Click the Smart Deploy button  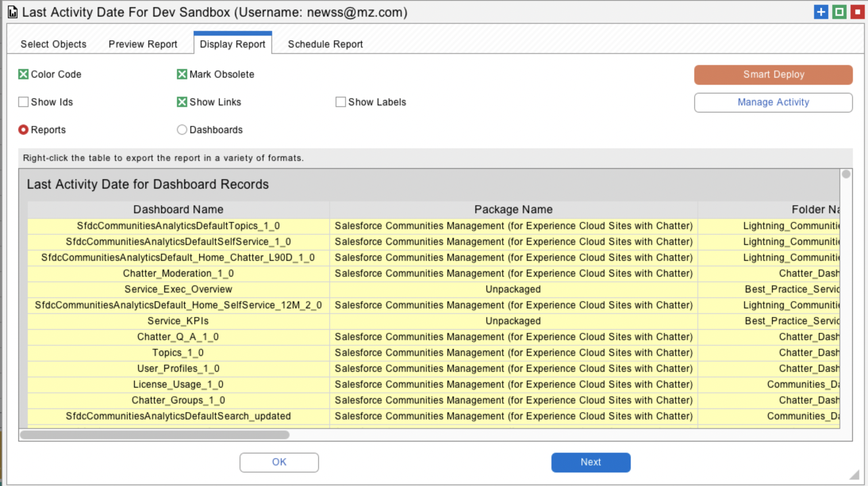[x=773, y=75]
